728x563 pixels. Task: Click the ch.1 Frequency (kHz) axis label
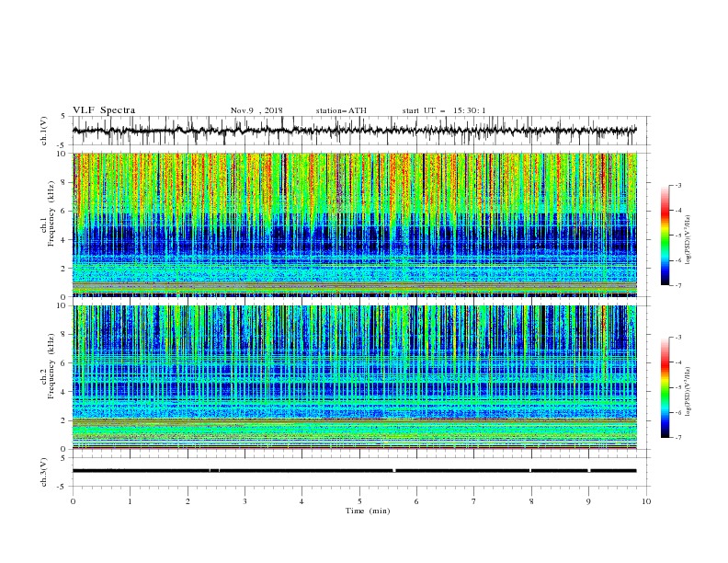point(48,212)
